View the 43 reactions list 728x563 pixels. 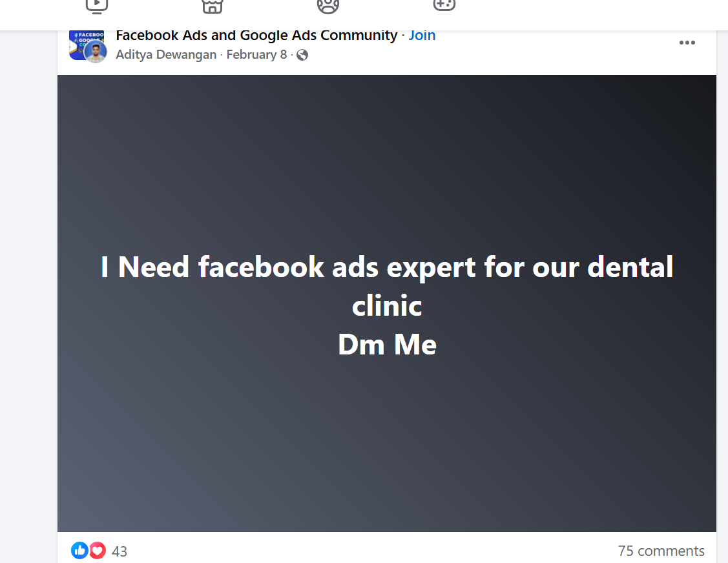[x=120, y=551]
